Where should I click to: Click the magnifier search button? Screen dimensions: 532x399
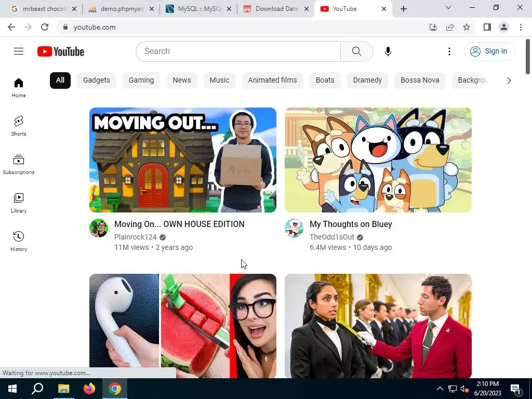click(x=356, y=51)
